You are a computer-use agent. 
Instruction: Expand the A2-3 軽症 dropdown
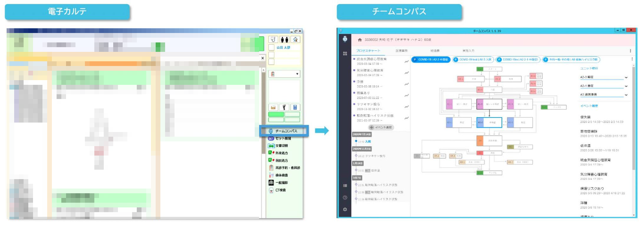click(626, 77)
